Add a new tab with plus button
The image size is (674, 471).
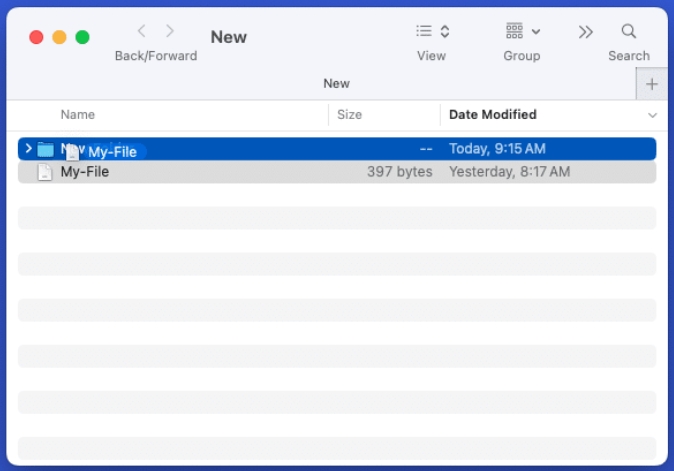point(652,84)
